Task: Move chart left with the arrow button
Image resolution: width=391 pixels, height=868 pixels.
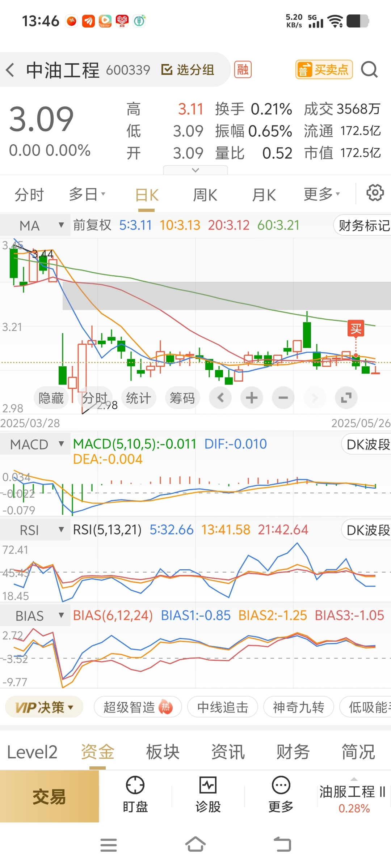Action: [220, 398]
